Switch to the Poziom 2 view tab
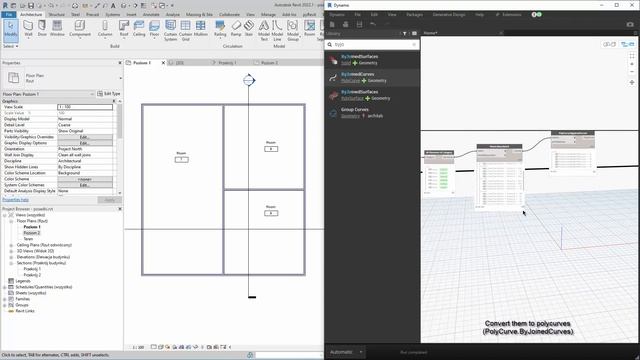640x360 pixels. coord(269,63)
